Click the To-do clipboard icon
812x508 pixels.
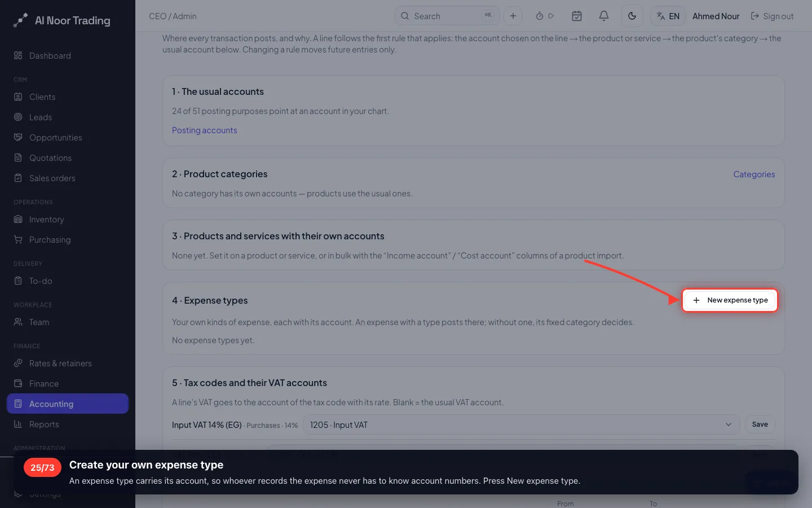click(x=18, y=281)
